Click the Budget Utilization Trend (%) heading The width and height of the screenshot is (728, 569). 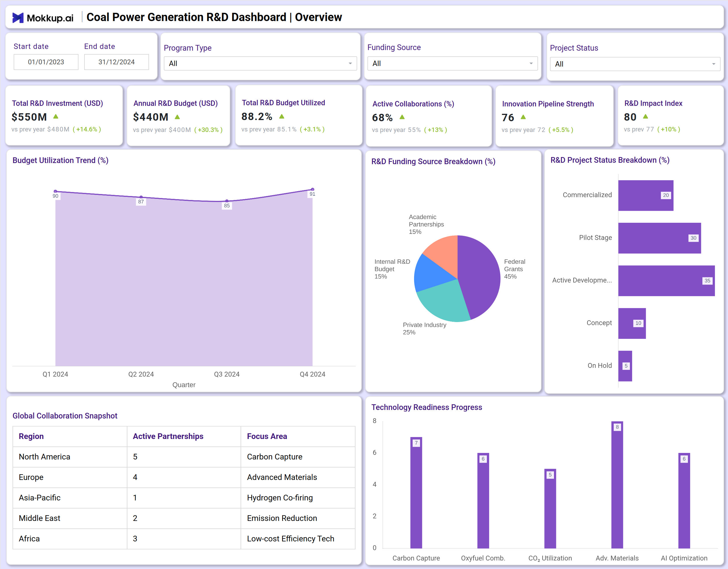(x=60, y=160)
